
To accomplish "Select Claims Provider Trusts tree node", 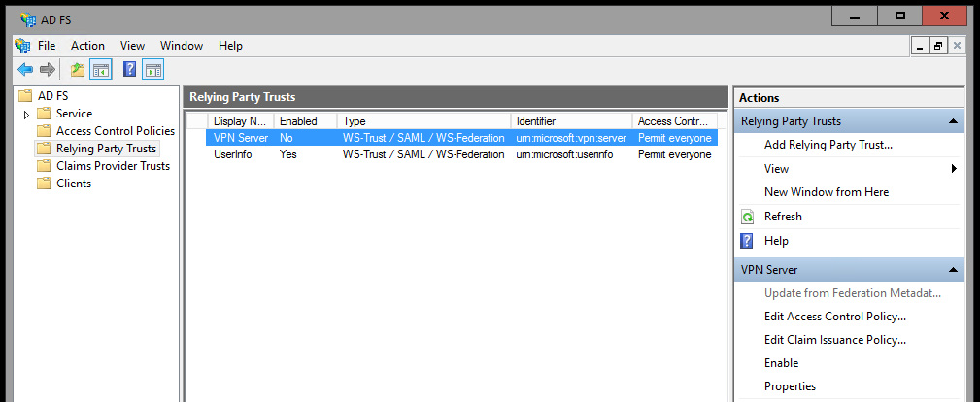I will tap(113, 166).
